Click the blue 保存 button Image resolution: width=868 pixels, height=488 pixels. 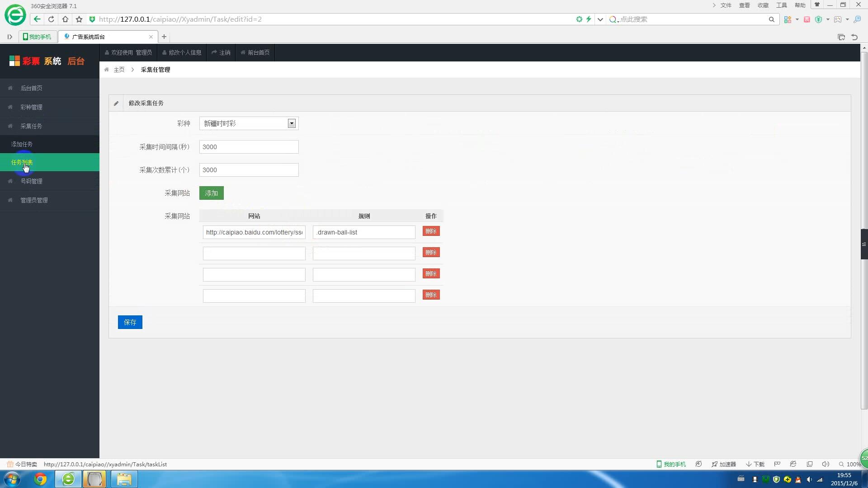130,322
